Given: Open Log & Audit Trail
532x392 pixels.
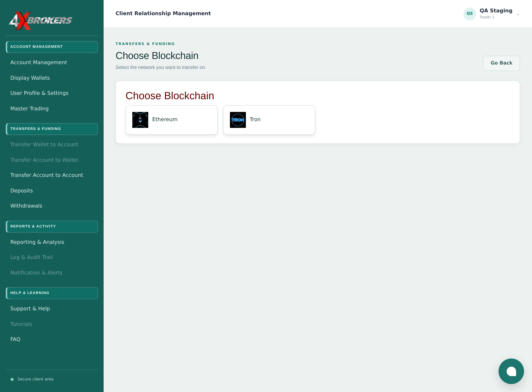Looking at the screenshot, I should pos(31,257).
